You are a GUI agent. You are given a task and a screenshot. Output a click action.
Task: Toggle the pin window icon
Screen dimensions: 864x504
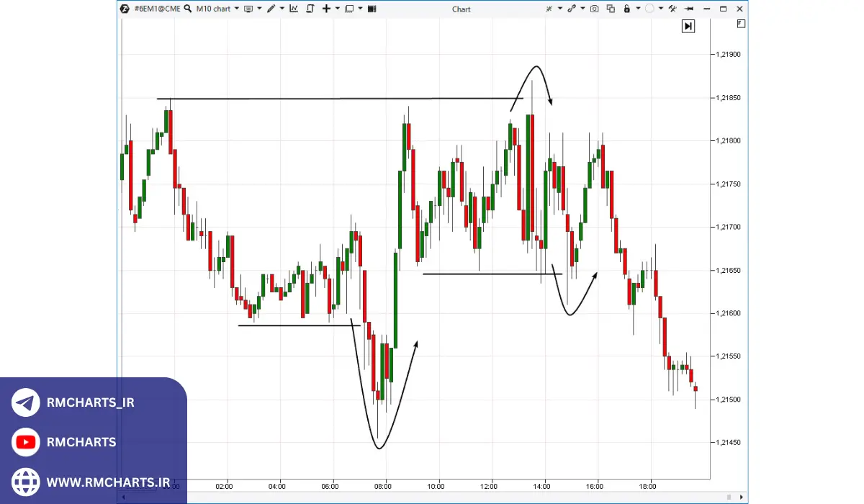[688, 9]
